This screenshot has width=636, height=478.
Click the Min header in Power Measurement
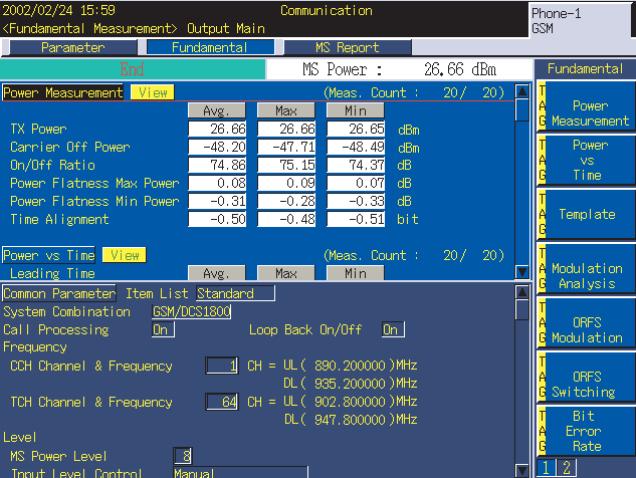355,110
